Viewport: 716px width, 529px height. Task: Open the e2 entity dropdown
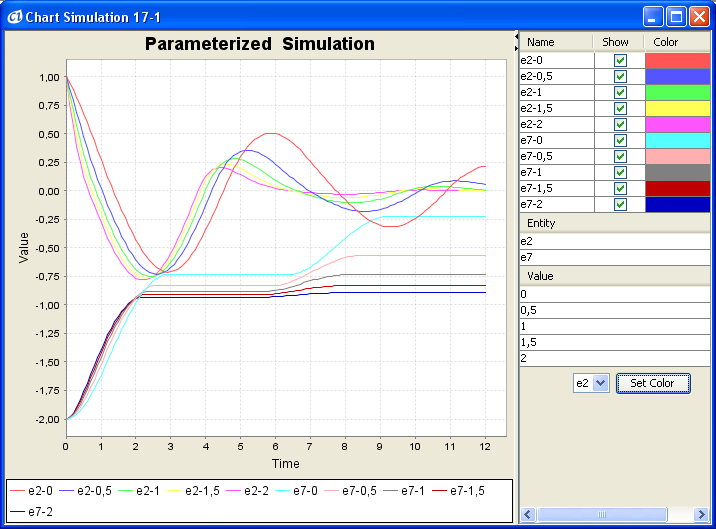591,383
